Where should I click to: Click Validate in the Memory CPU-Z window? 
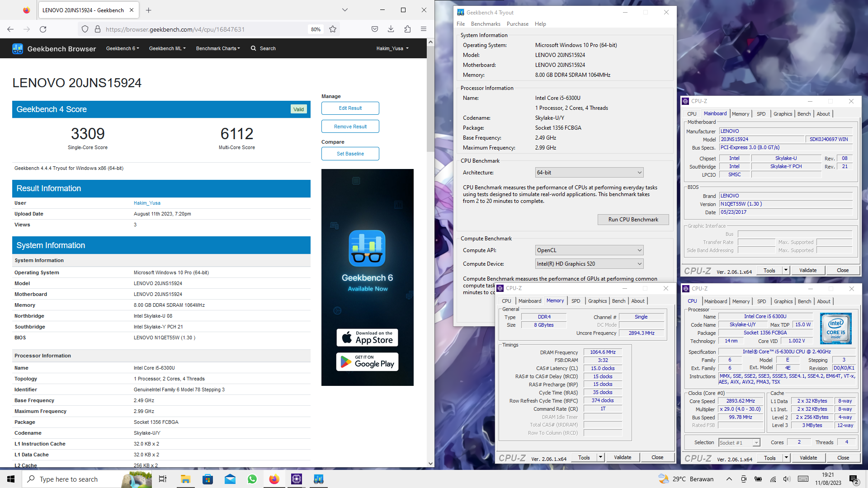622,458
